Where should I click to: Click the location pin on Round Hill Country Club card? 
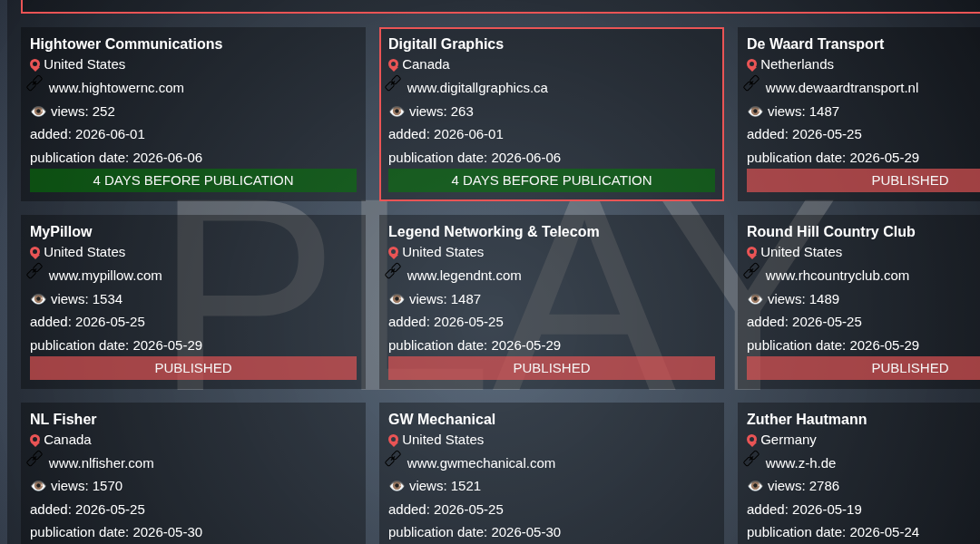(x=752, y=253)
